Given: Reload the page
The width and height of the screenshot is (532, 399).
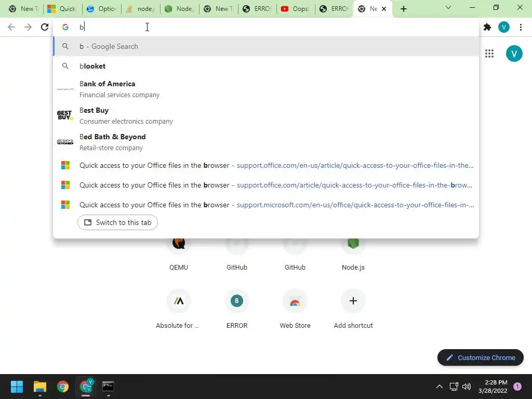Looking at the screenshot, I should click(45, 27).
